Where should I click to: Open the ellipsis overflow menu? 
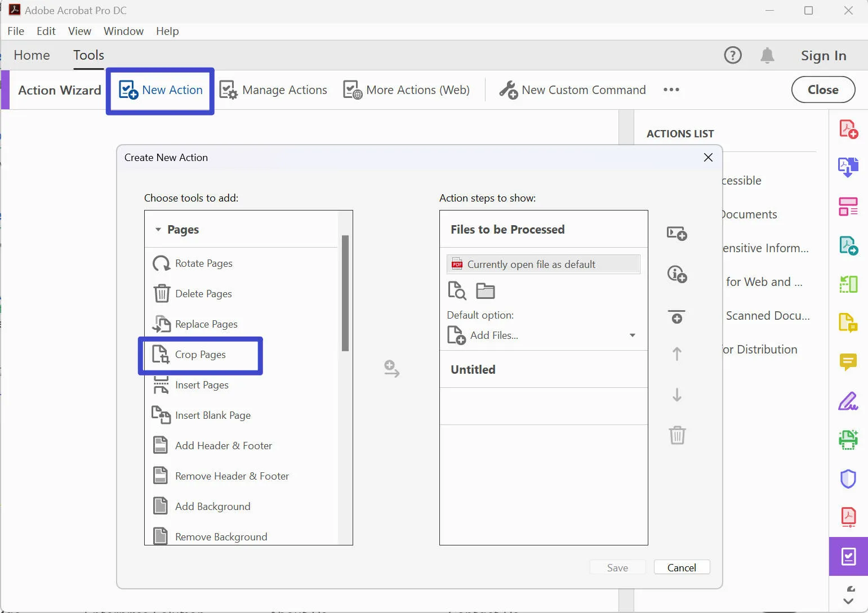pos(671,90)
